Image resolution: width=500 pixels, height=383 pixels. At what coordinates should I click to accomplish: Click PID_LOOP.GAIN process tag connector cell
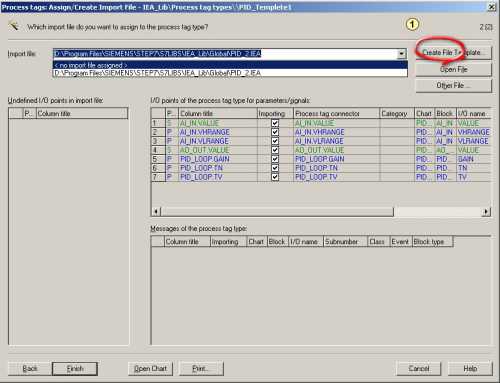pos(336,159)
